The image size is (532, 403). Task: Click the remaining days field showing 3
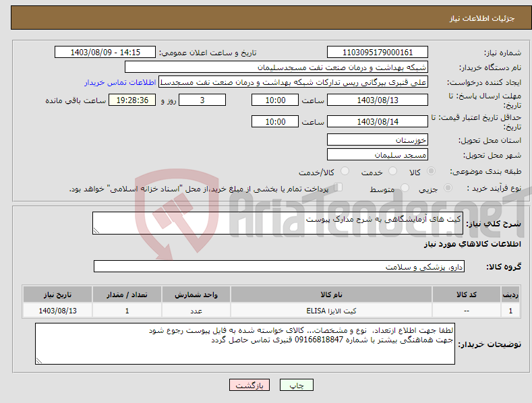(x=202, y=100)
